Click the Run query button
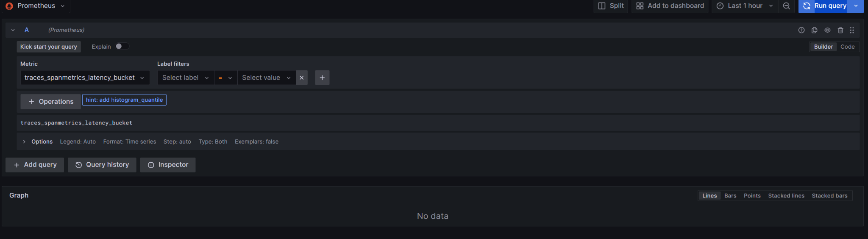Screen dimensions: 868x239 825,6
